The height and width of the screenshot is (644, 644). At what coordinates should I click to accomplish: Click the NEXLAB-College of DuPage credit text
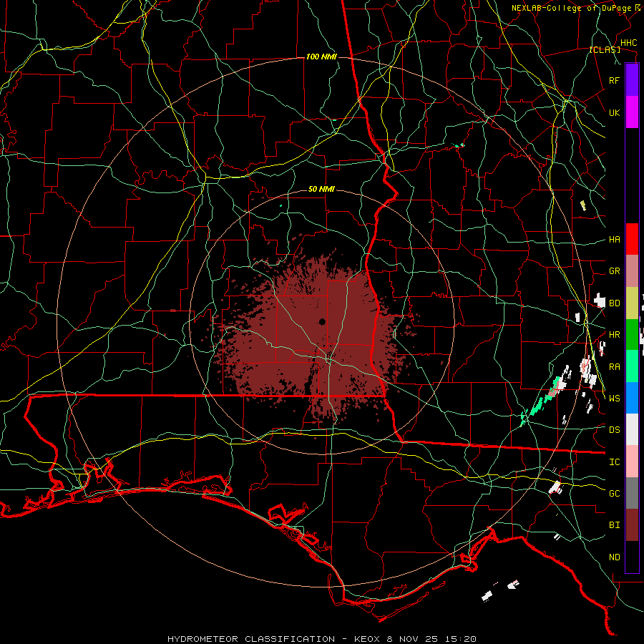[571, 8]
